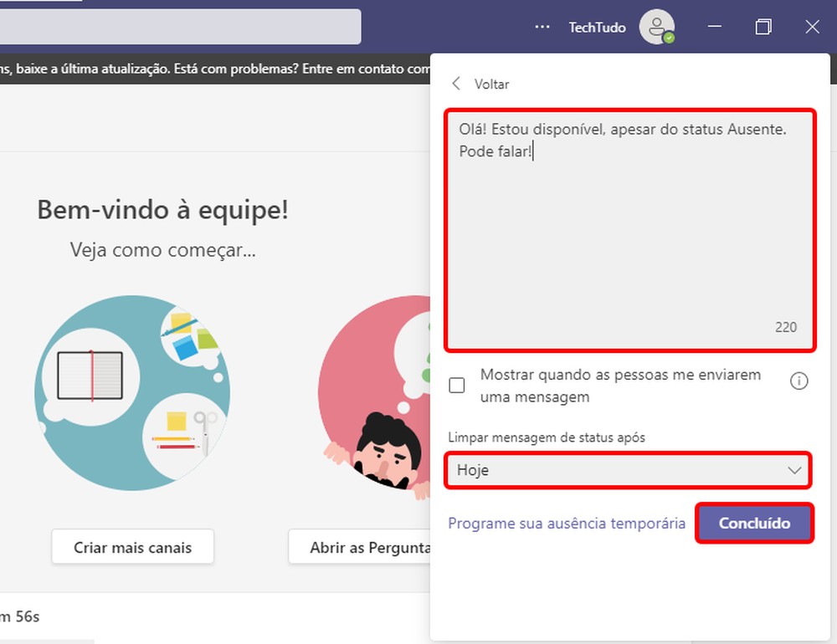This screenshot has width=837, height=644.
Task: Click the TechTudo profile avatar
Action: pyautogui.click(x=658, y=27)
